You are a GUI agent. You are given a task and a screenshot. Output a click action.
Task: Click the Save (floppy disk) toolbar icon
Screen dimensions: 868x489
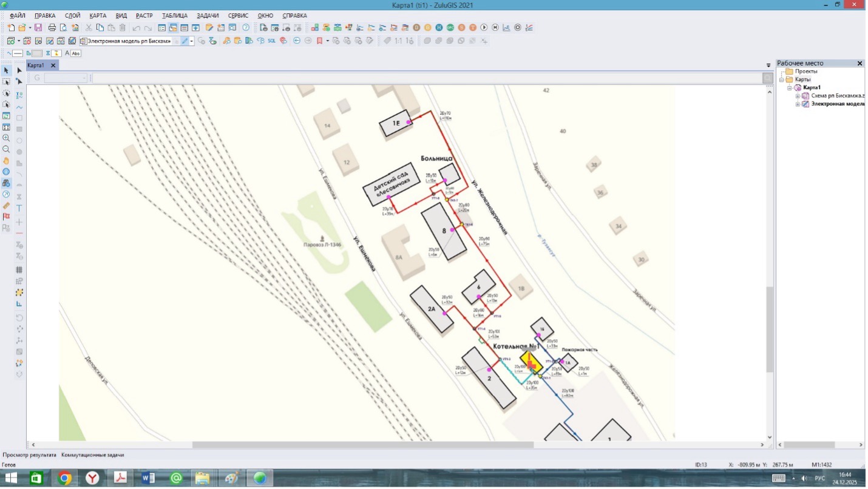38,28
